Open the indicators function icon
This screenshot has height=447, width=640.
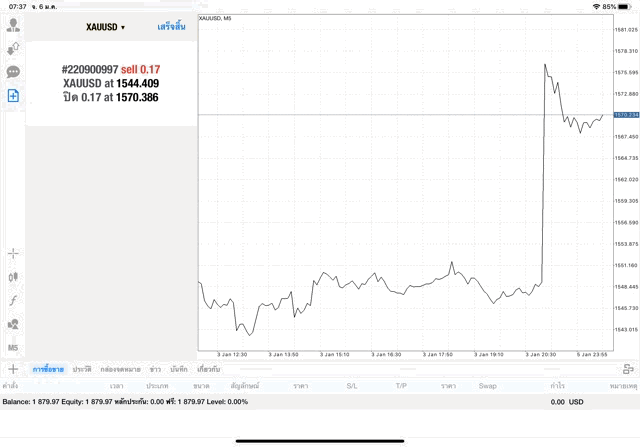click(13, 300)
